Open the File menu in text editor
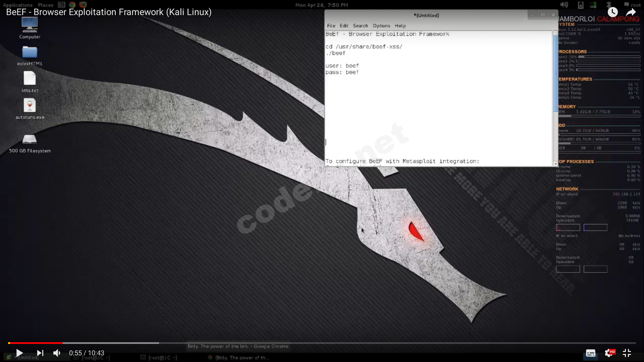This screenshot has height=362, width=644. pyautogui.click(x=331, y=26)
